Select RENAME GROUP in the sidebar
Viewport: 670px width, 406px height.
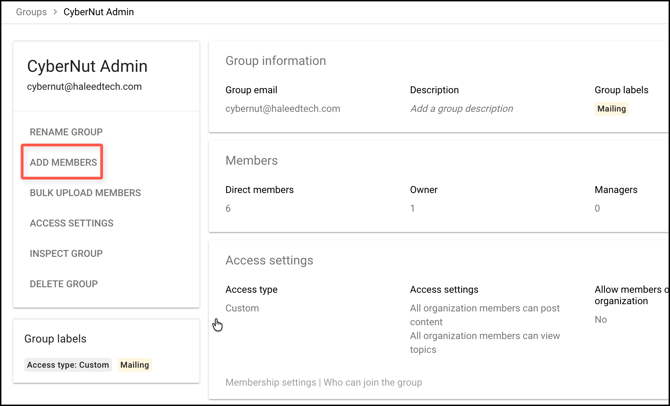pyautogui.click(x=66, y=132)
